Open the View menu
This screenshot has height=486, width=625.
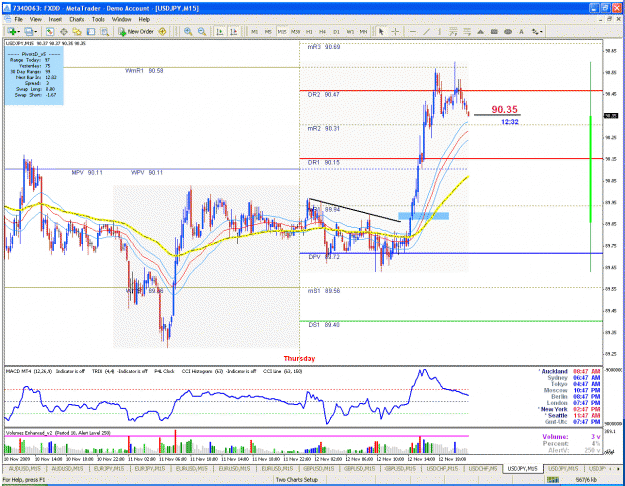click(35, 19)
